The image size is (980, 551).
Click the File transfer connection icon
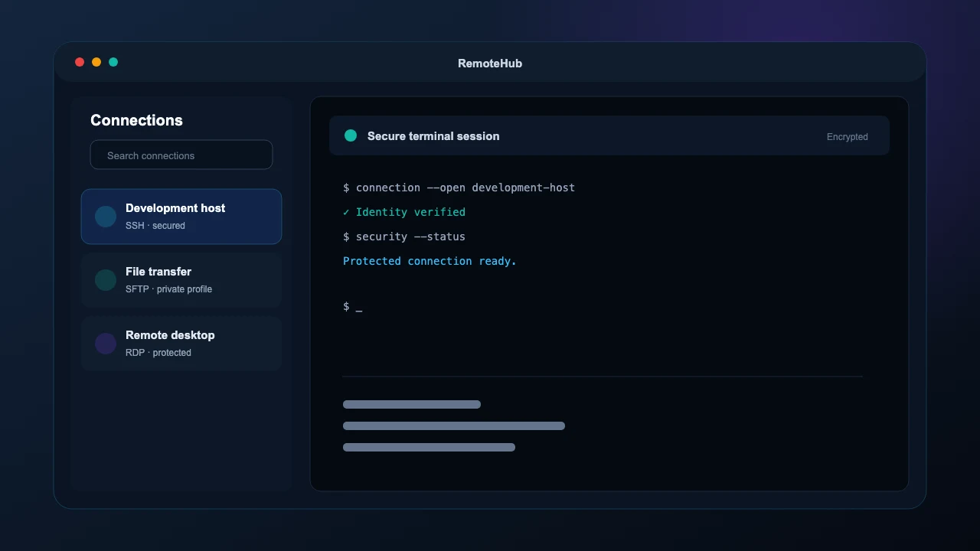pos(106,280)
